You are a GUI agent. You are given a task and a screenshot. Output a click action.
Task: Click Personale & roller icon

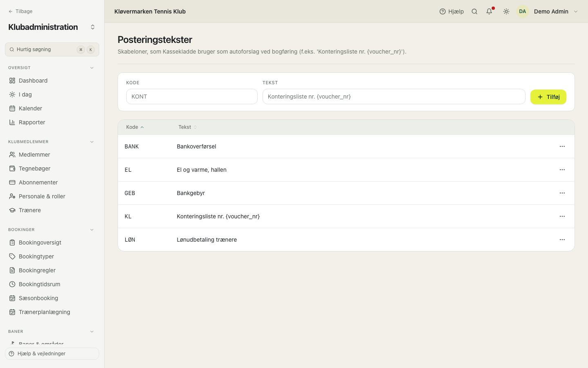pos(12,196)
